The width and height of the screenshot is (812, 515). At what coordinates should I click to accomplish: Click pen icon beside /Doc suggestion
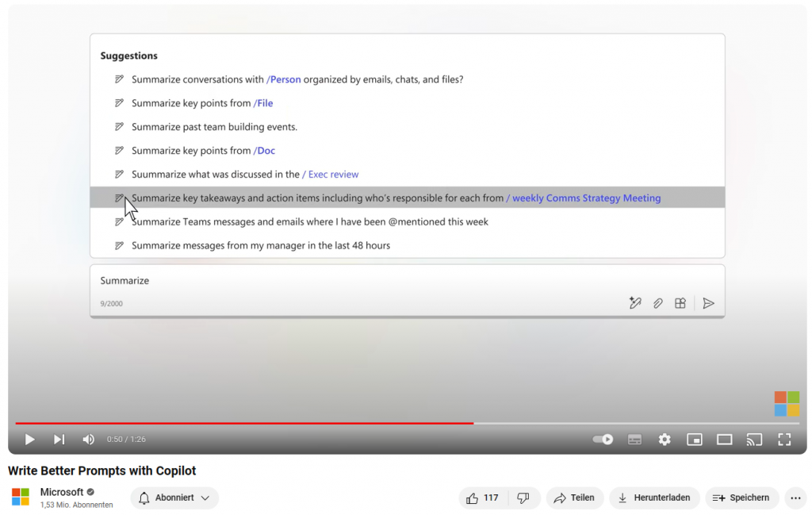click(119, 151)
